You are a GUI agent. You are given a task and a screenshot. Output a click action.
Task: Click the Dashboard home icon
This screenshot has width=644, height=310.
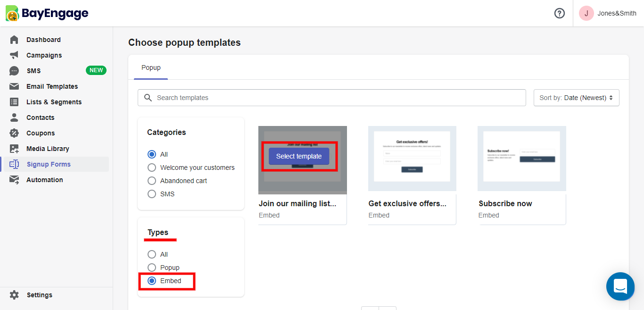(14, 40)
